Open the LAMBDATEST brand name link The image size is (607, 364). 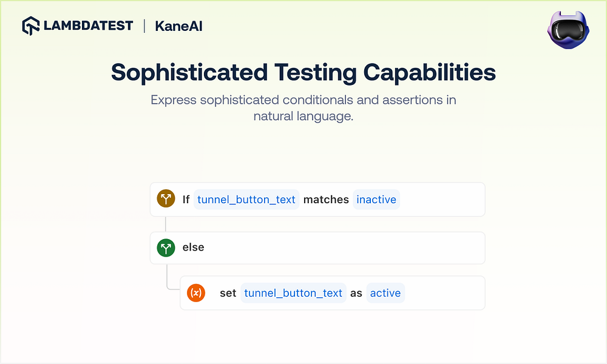click(87, 26)
